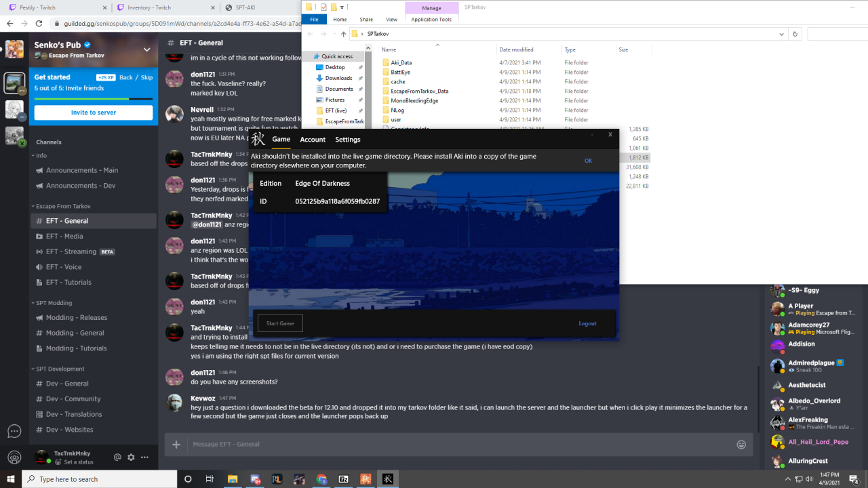Expand Senko's Pub server dropdown chevron
The image size is (868, 488).
146,49
